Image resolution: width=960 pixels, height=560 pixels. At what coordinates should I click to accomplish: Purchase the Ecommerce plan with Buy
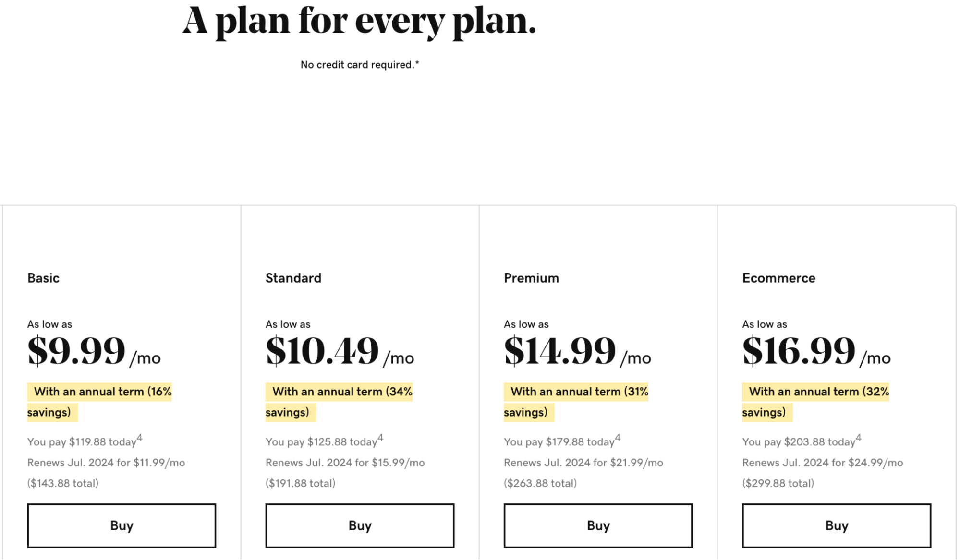click(x=836, y=525)
